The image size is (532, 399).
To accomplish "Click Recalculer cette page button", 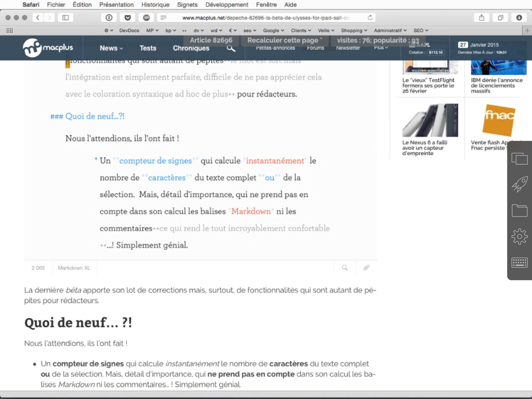I will click(285, 40).
